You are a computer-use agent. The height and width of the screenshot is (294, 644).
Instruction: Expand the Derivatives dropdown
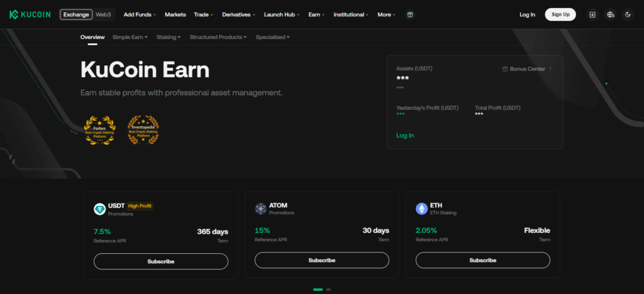(238, 14)
